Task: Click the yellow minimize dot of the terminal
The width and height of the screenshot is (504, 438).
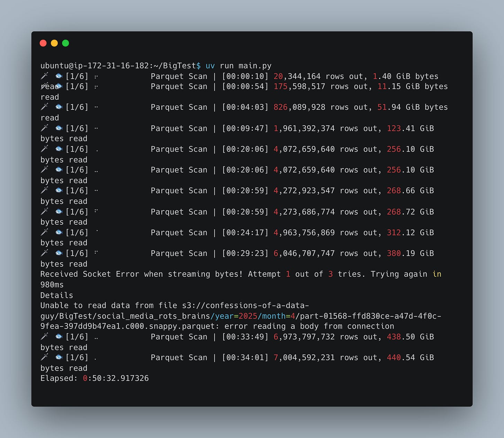Action: point(54,43)
